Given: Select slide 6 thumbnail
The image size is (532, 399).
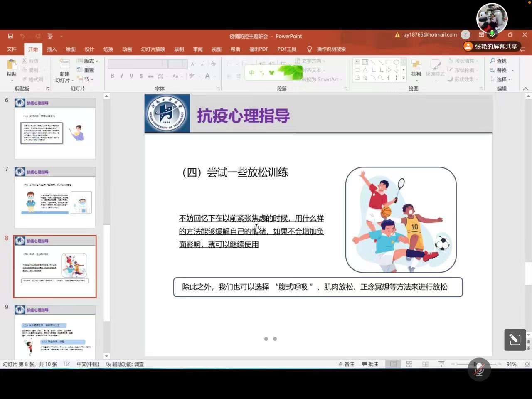Looking at the screenshot, I should point(55,128).
